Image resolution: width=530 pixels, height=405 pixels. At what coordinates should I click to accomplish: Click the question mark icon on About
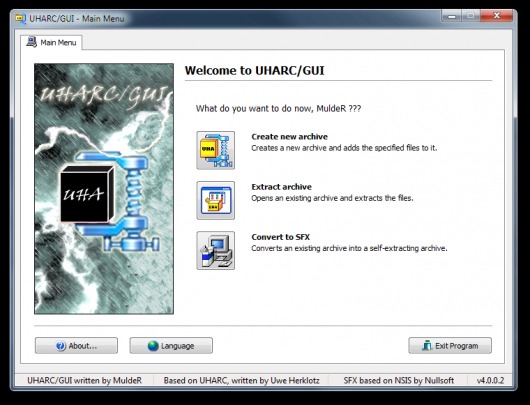61,346
